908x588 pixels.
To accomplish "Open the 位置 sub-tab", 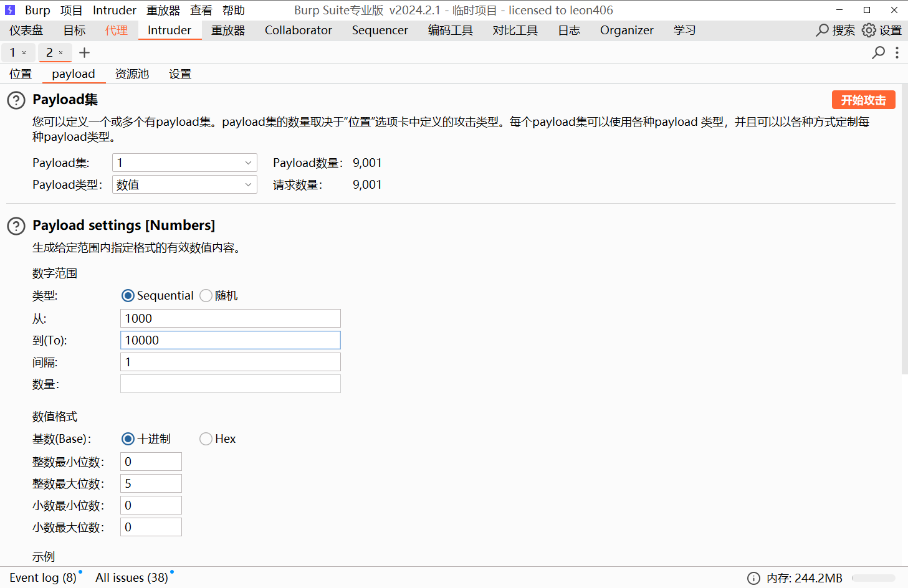I will point(21,73).
